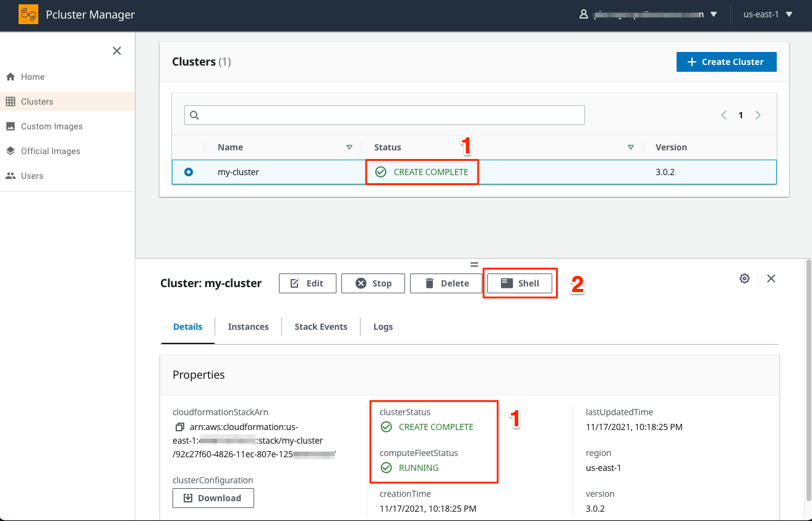812x521 pixels.
Task: Delete the my-cluster cluster
Action: [447, 283]
